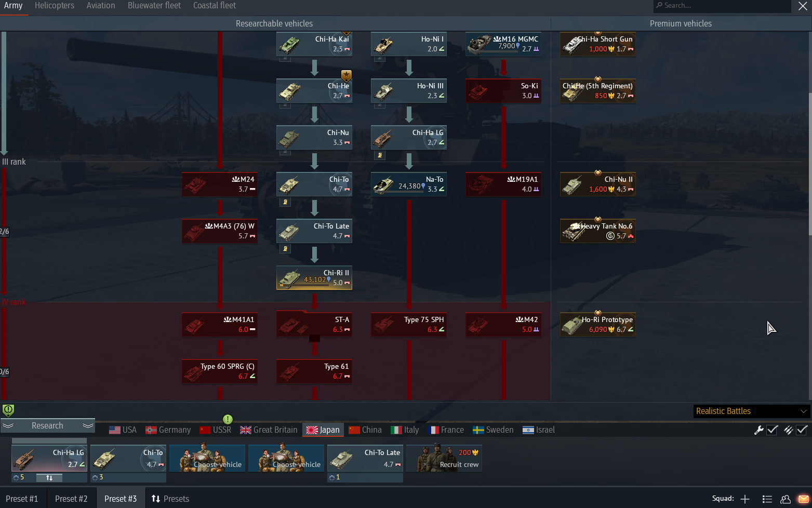
Task: Switch to the Israel nation tab
Action: click(x=539, y=430)
